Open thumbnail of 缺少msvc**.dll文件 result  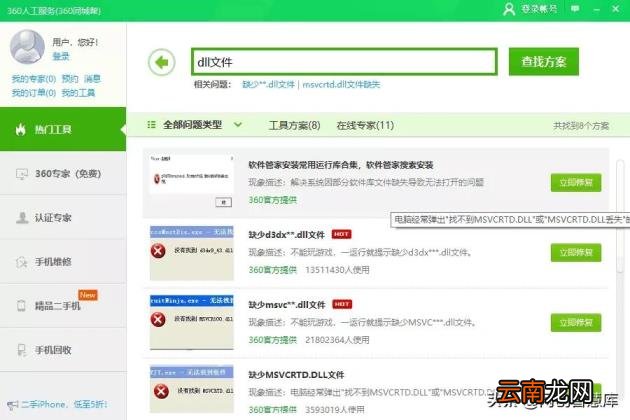coord(192,322)
